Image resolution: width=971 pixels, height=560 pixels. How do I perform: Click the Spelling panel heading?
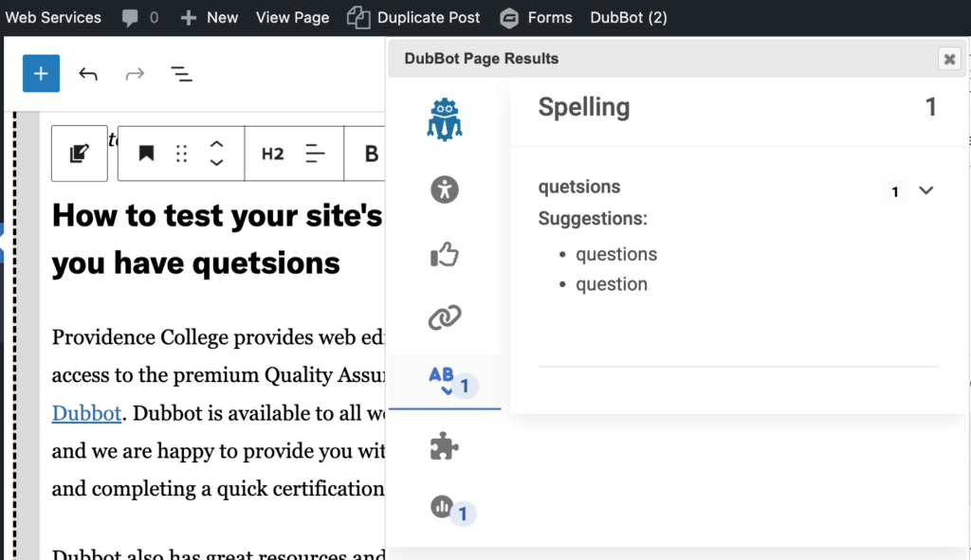[x=584, y=107]
